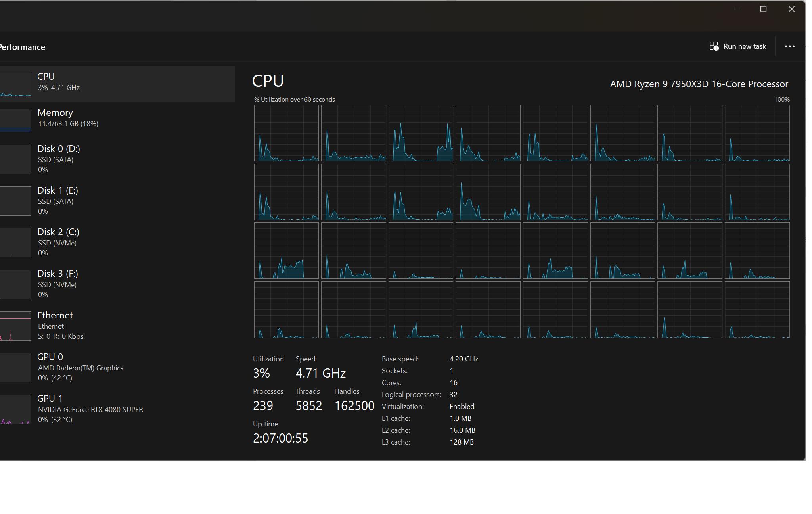Open the Run new task dialog
The height and width of the screenshot is (514, 812).
pos(739,46)
